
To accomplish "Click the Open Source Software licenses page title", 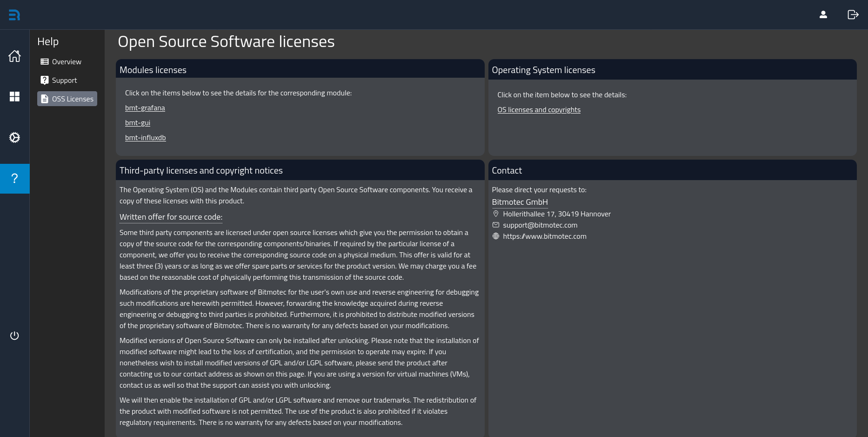I will 226,42.
